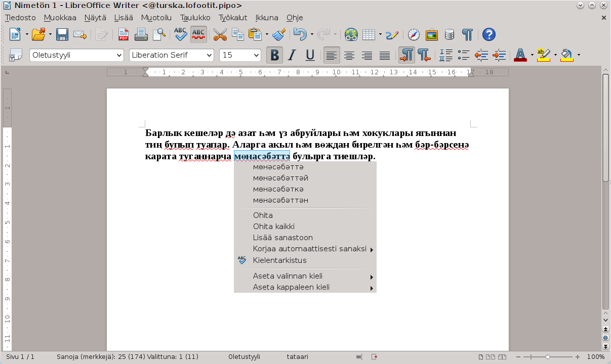Expand the Open recent files dropdown arrow

point(50,34)
